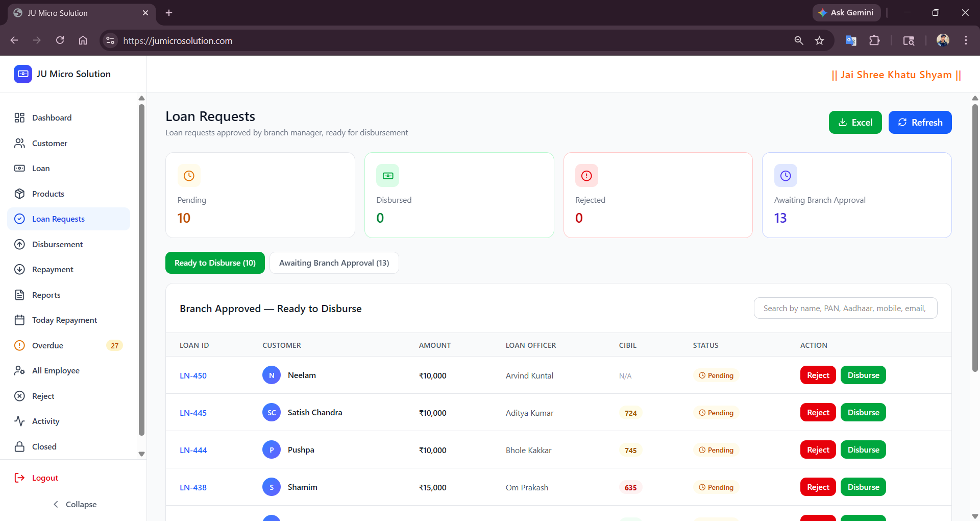
Task: Open loan LN-450 link
Action: [x=193, y=375]
